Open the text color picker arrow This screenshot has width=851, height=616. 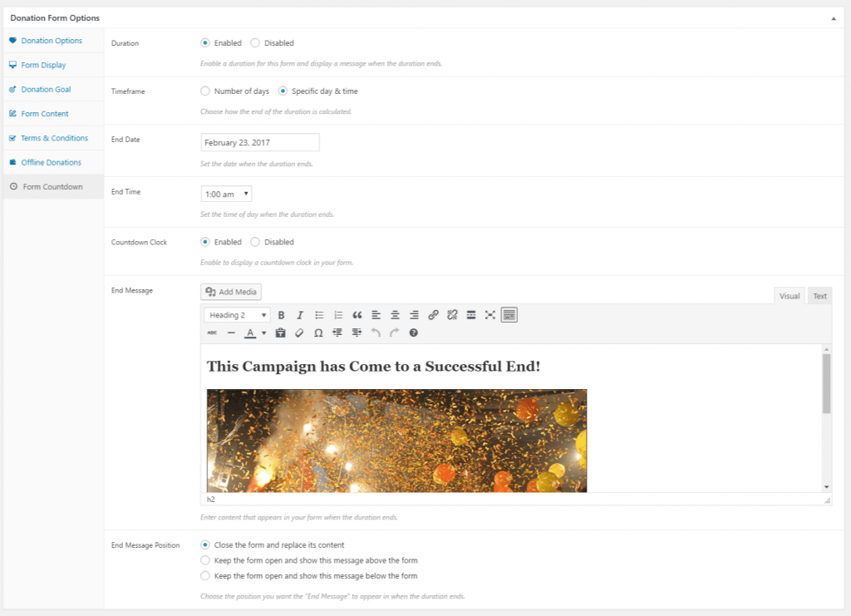point(263,333)
